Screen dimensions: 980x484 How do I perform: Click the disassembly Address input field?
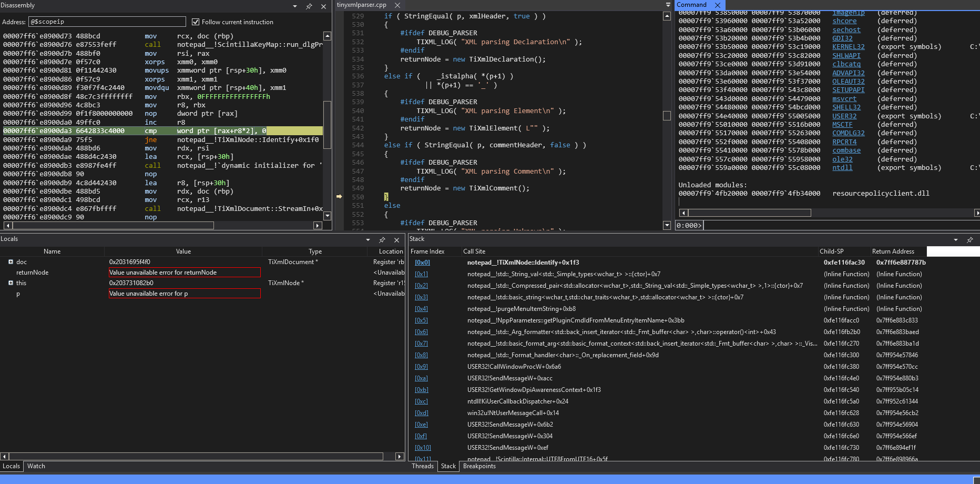(107, 22)
